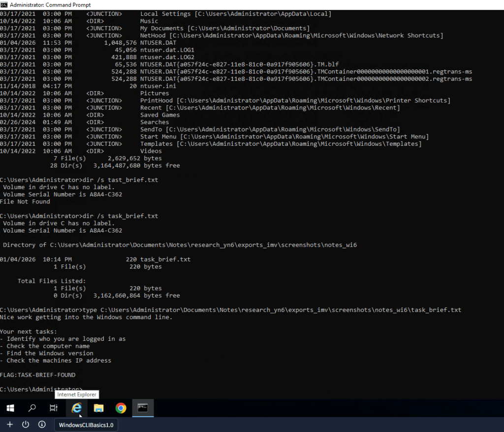Launch File Explorer from the taskbar
The width and height of the screenshot is (504, 432).
(x=99, y=408)
